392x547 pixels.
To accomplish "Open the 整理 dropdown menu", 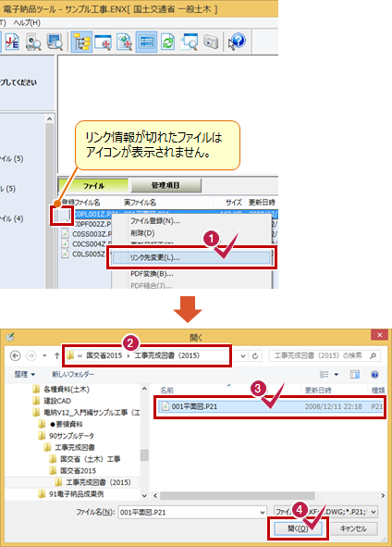I will click(x=24, y=374).
